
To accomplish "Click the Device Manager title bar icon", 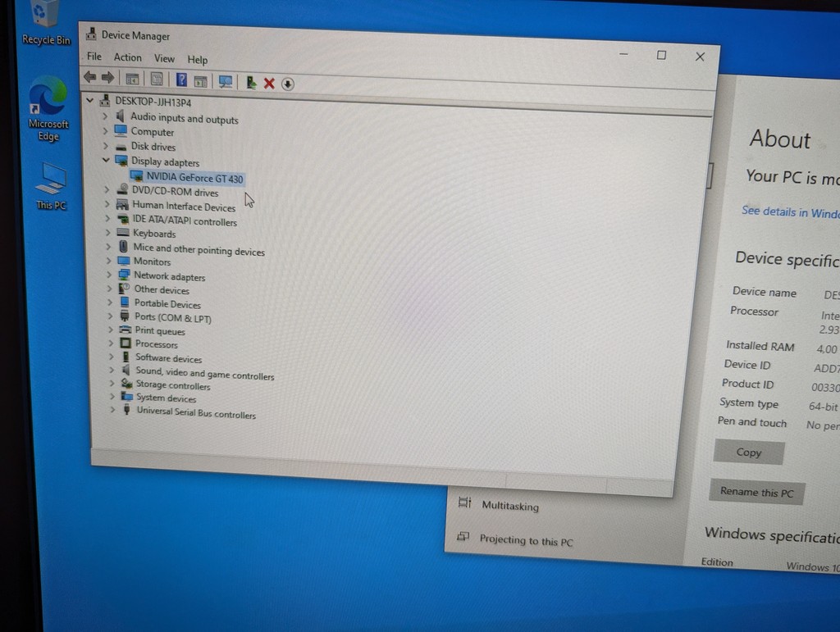I will [91, 34].
